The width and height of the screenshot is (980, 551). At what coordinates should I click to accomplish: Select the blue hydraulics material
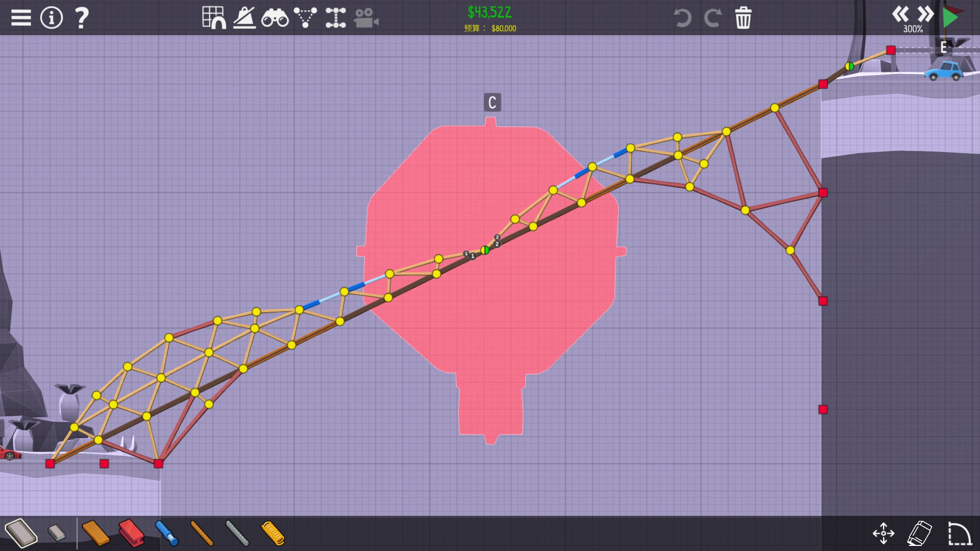tap(166, 533)
